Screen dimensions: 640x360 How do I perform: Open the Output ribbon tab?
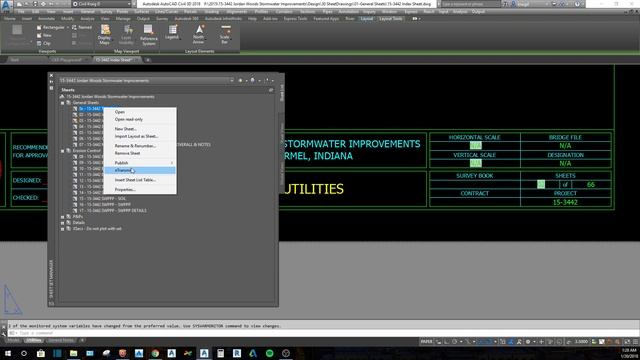tap(143, 19)
